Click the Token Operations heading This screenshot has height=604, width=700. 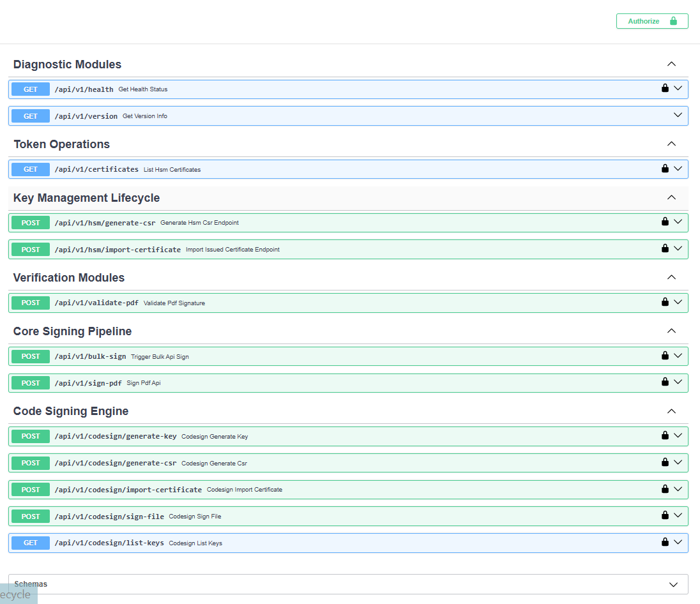(61, 144)
